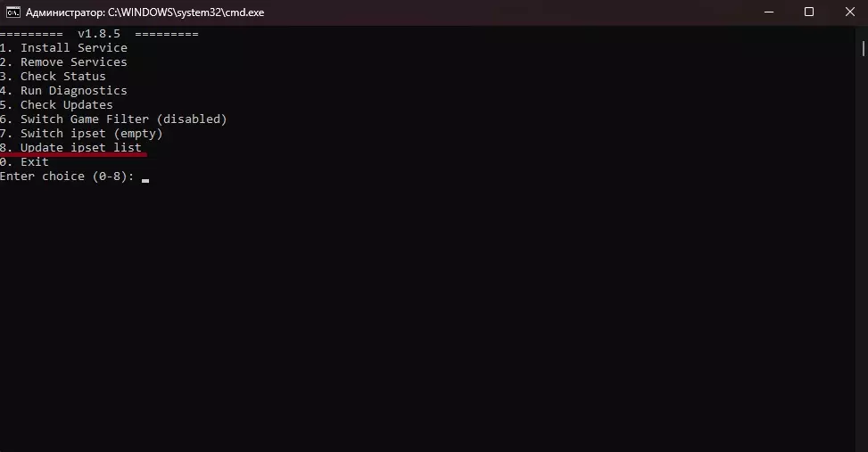Close the Administrator cmd.exe window
This screenshot has width=868, height=452.
tap(850, 12)
